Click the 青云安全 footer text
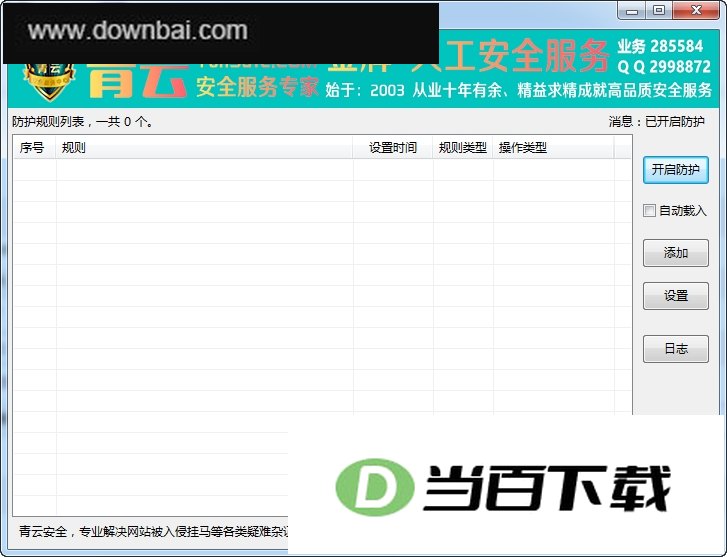 coord(153,531)
